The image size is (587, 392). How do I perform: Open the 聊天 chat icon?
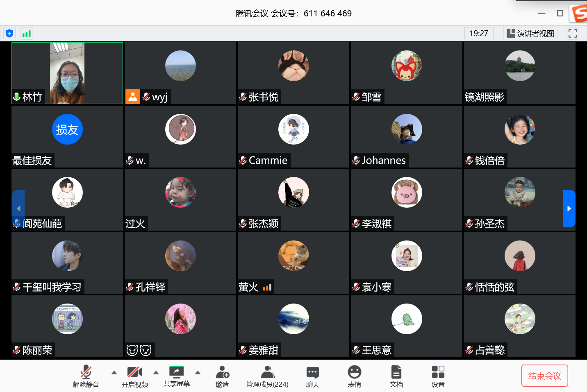click(x=312, y=376)
